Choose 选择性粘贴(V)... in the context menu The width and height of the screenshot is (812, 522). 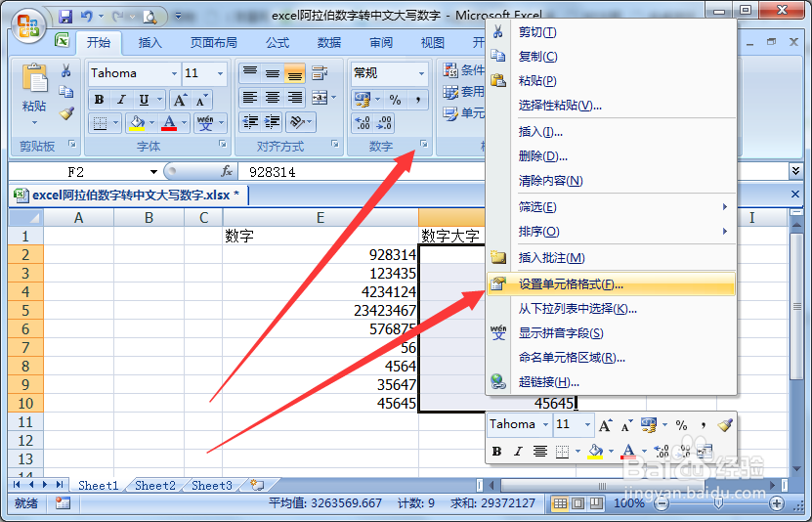(x=611, y=106)
